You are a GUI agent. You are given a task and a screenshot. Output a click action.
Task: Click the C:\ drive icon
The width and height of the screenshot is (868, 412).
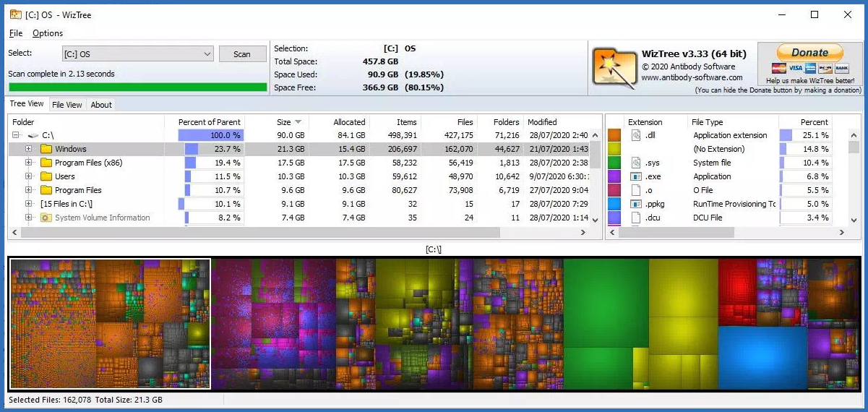(33, 135)
